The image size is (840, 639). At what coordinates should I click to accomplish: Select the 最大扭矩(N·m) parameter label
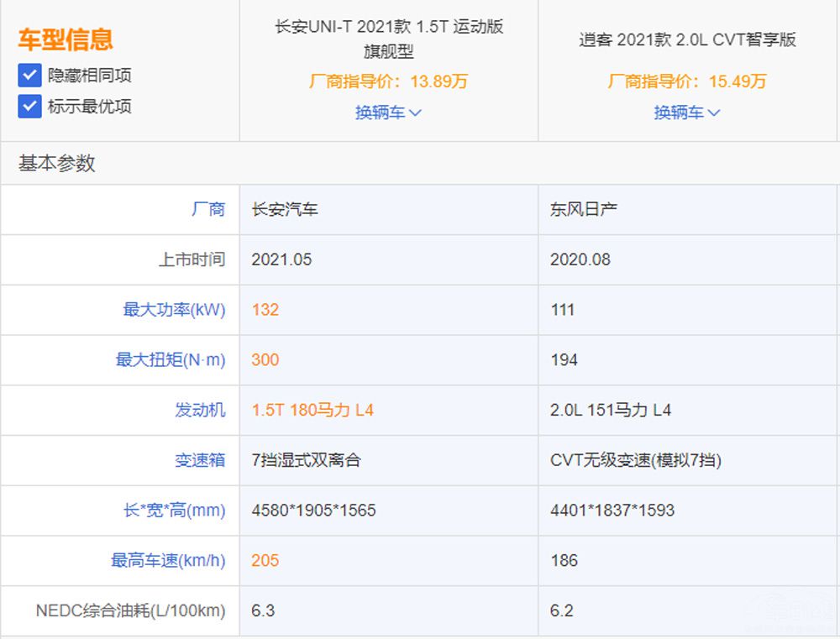[171, 360]
